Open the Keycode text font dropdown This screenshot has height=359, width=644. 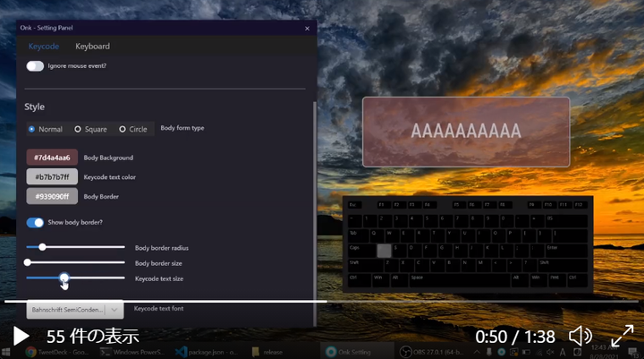[75, 310]
